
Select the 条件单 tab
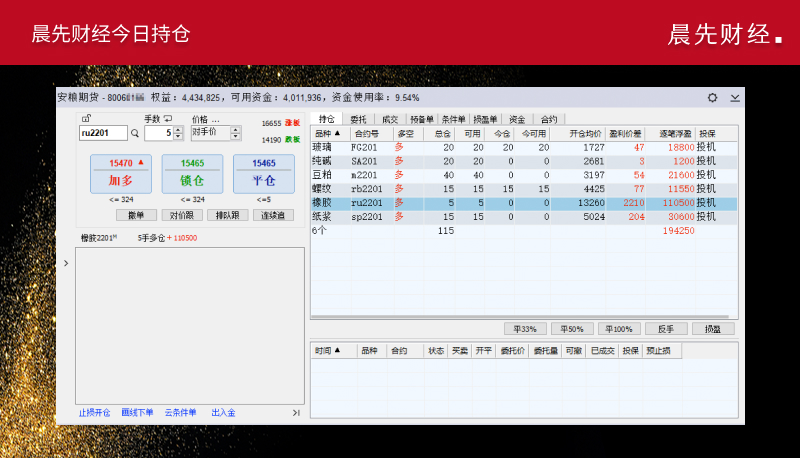click(x=454, y=118)
